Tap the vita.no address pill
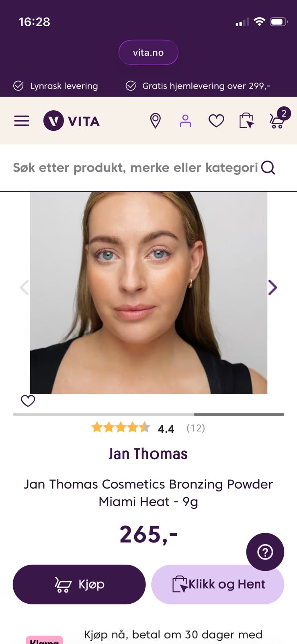 [x=148, y=52]
